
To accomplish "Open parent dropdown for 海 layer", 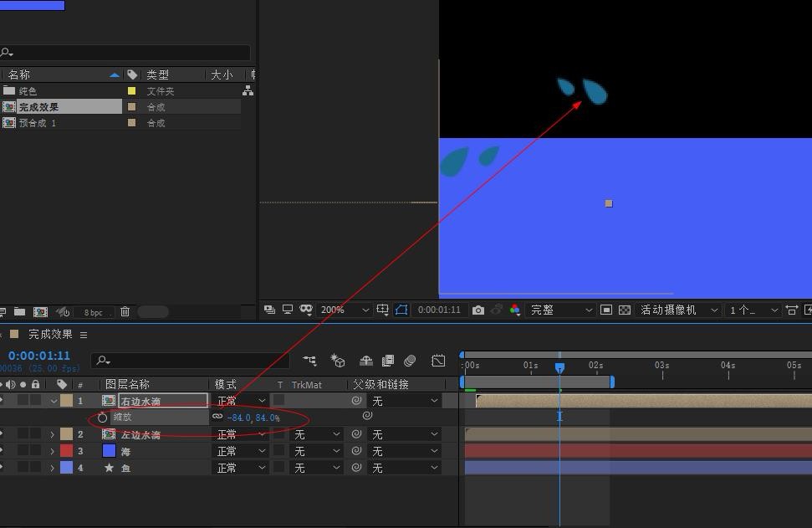I will point(405,451).
